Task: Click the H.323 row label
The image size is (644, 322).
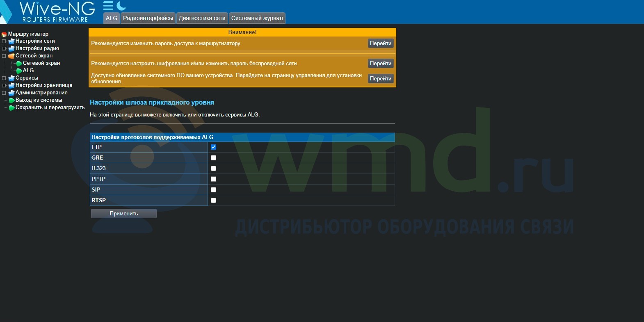Action: tap(98, 168)
